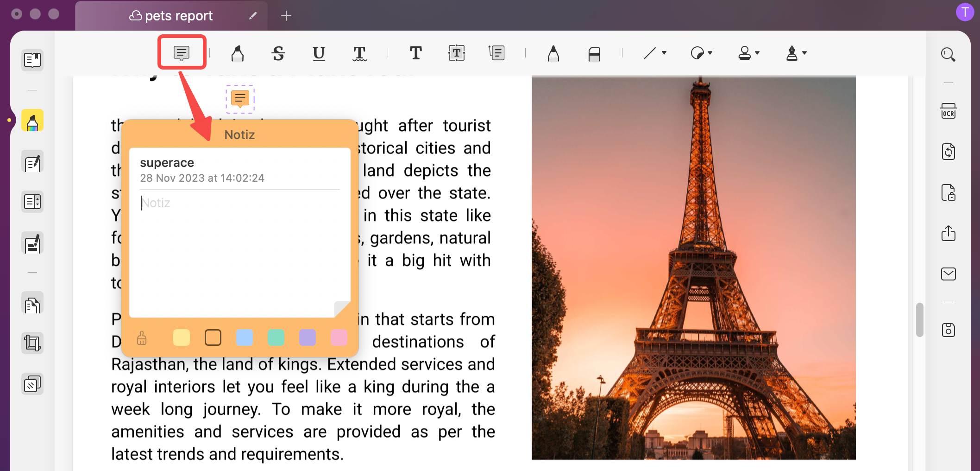This screenshot has height=471, width=980.
Task: Select the text callout tool
Action: (496, 53)
